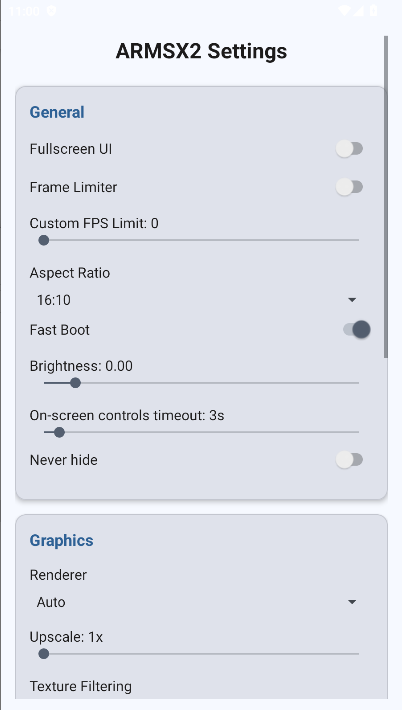Screen dimensions: 402x710
Task: Turn on the Never hide switch
Action: pos(349,460)
